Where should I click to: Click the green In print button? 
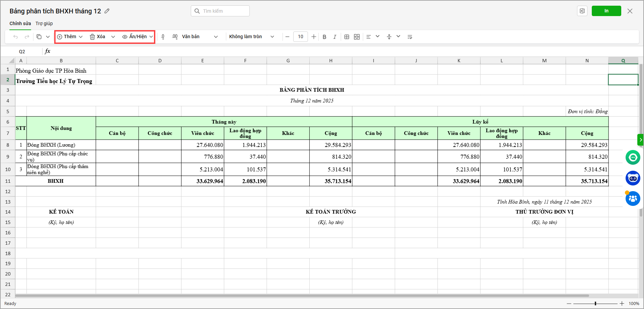[606, 11]
